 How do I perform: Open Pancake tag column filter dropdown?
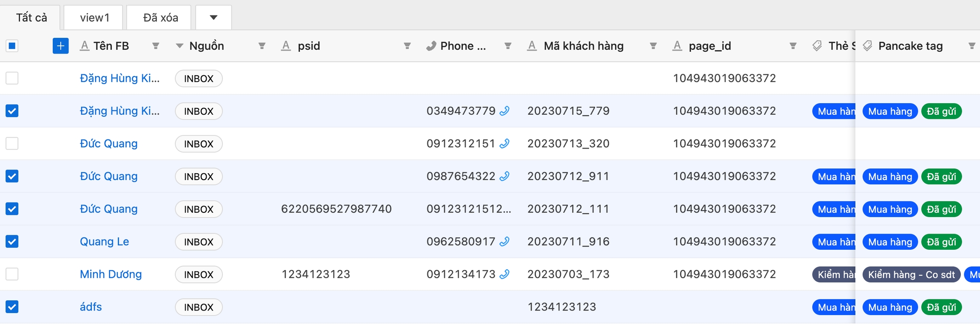[x=971, y=46]
